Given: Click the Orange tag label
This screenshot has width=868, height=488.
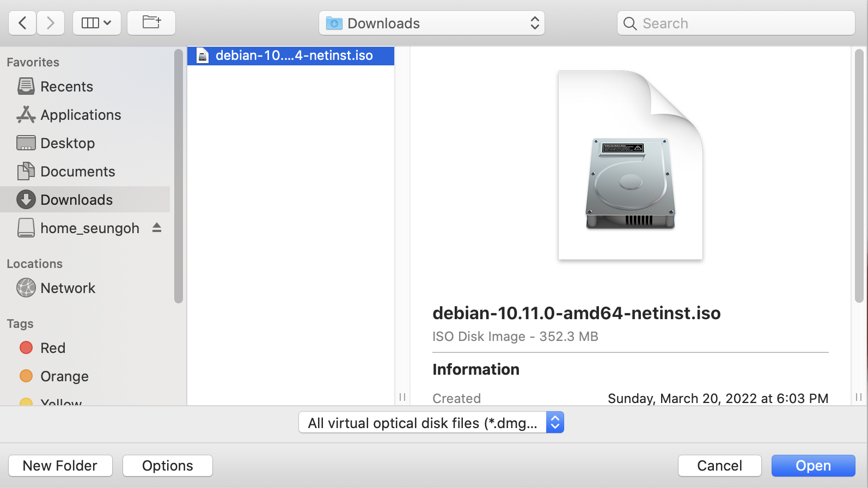Looking at the screenshot, I should (x=64, y=376).
